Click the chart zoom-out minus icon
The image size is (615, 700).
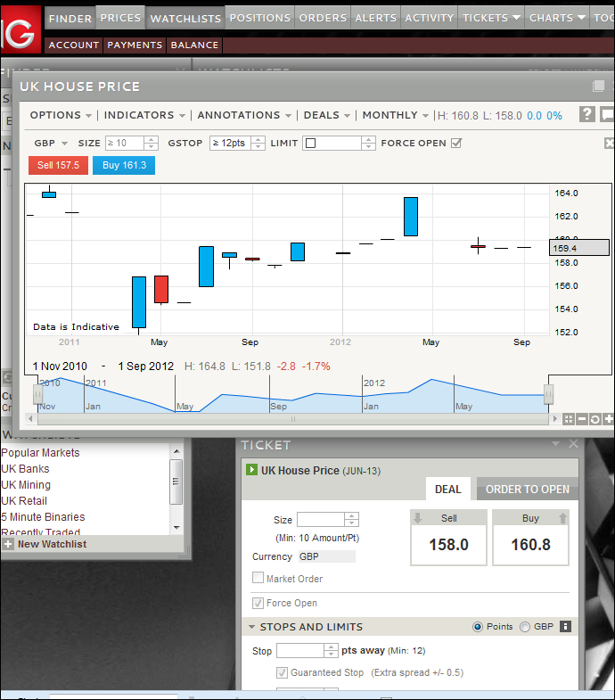click(582, 419)
